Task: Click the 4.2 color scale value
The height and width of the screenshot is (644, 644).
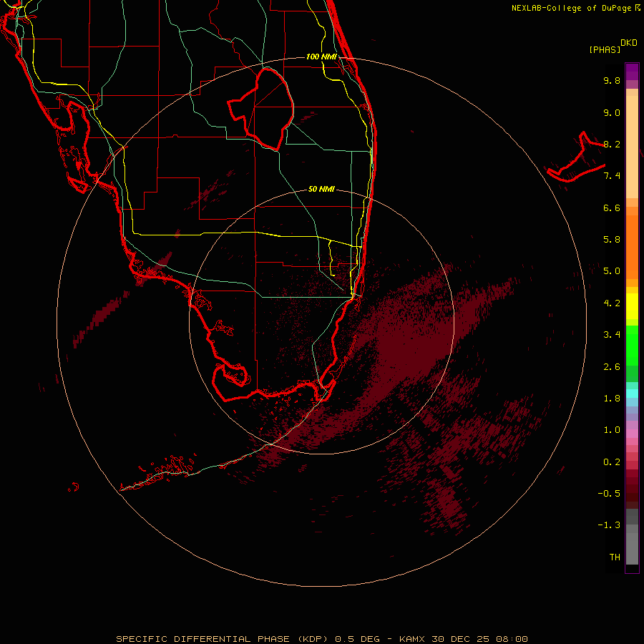Action: (612, 303)
